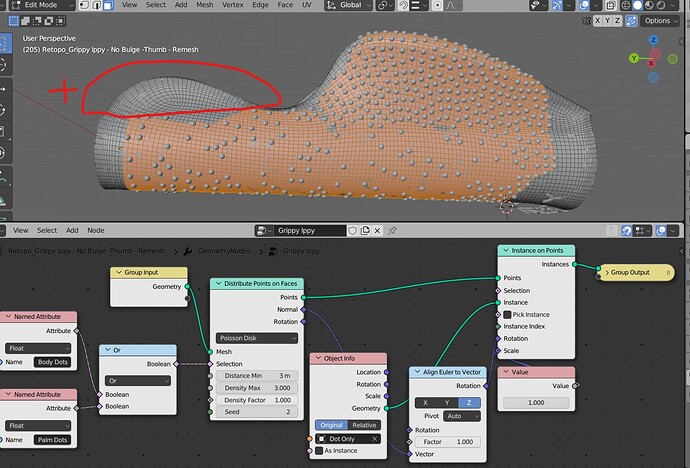Switch to vertex select mode
Viewport: 690px width, 468px height.
tap(84, 5)
